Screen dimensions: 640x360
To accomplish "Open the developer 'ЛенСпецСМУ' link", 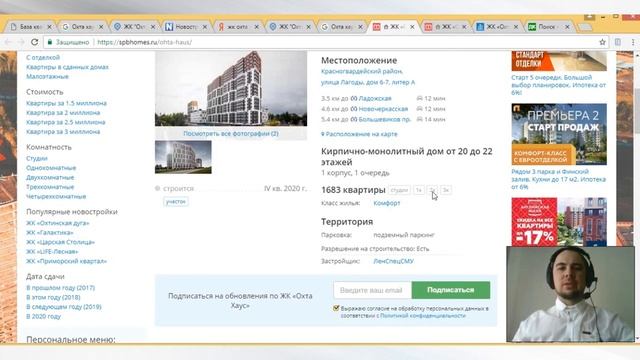I will click(393, 261).
